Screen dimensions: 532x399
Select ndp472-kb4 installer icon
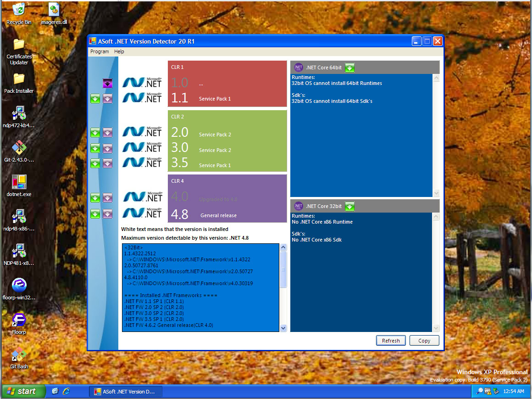tap(19, 117)
